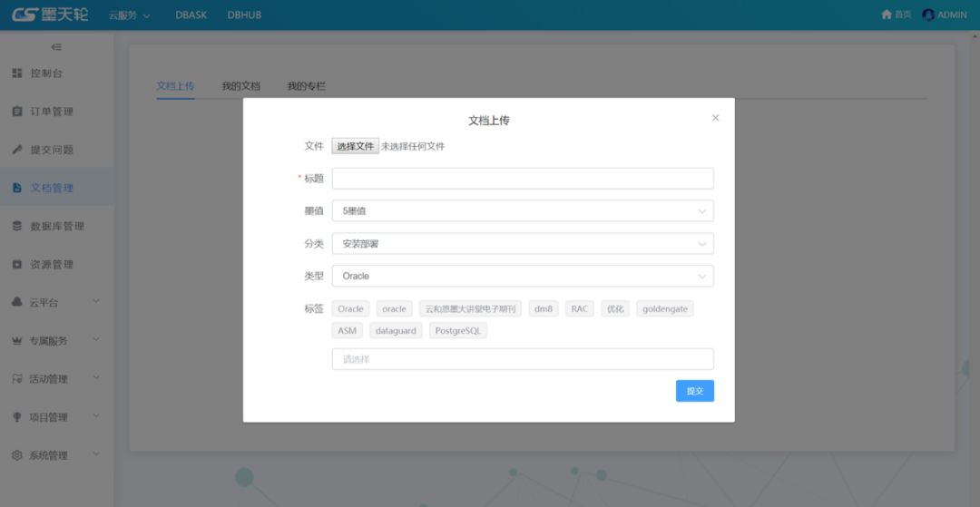Collapse the sidebar with the fold icon
Viewport: 980px width, 507px height.
tap(56, 47)
